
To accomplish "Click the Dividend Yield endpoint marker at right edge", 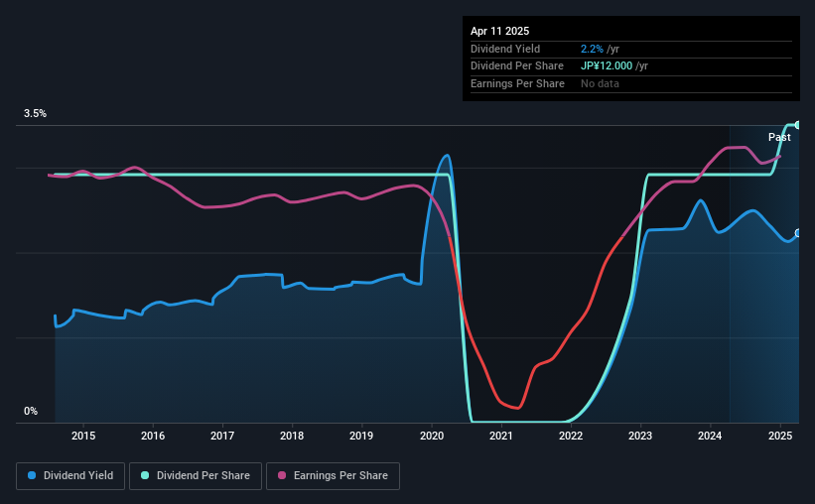I will tap(797, 233).
